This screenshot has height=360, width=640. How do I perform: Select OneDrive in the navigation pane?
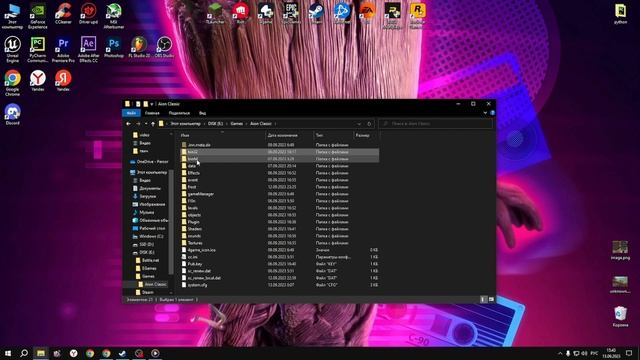click(149, 162)
